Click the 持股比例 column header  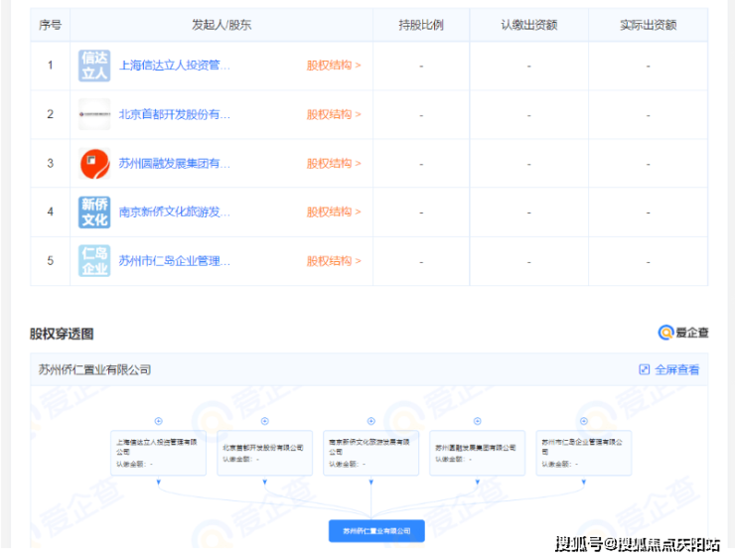(x=421, y=25)
